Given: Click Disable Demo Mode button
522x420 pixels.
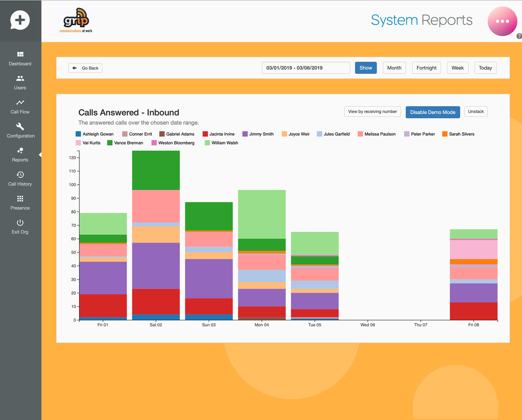Looking at the screenshot, I should coord(433,112).
